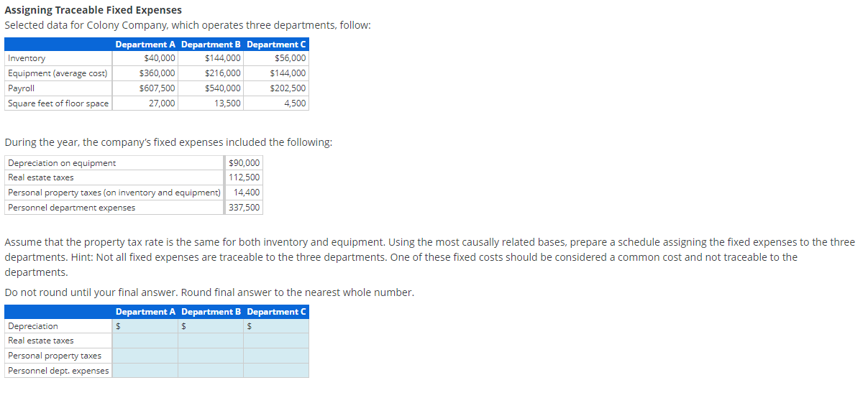Screen dimensions: 868x393
Task: Click the Depreciation row label in the answer schedule
Action: click(x=33, y=326)
